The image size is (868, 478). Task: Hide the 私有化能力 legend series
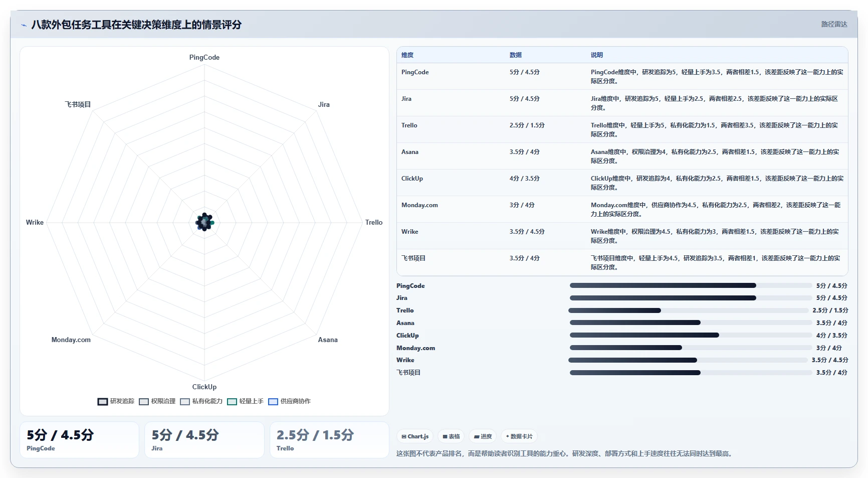201,401
